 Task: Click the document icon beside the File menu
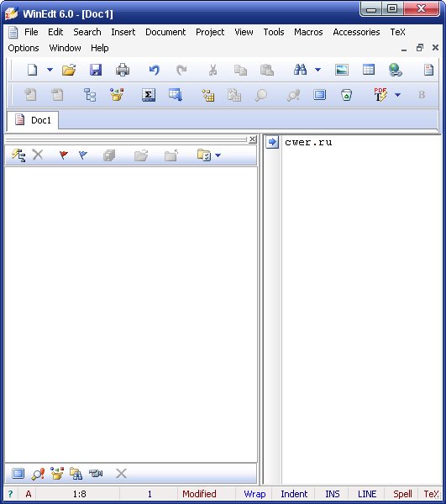[13, 32]
